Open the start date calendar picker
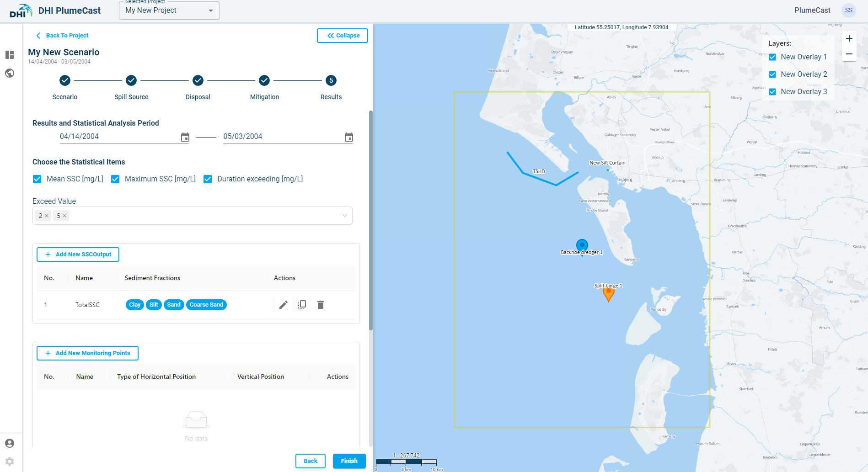This screenshot has width=868, height=472. pos(185,137)
